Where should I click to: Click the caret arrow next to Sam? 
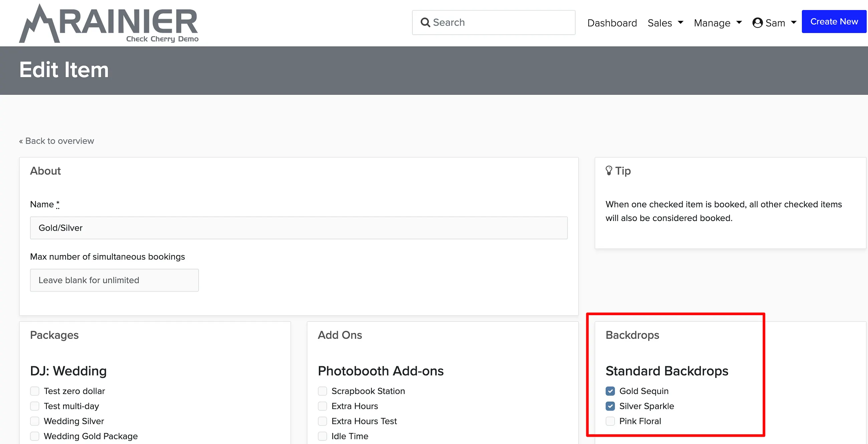tap(794, 23)
